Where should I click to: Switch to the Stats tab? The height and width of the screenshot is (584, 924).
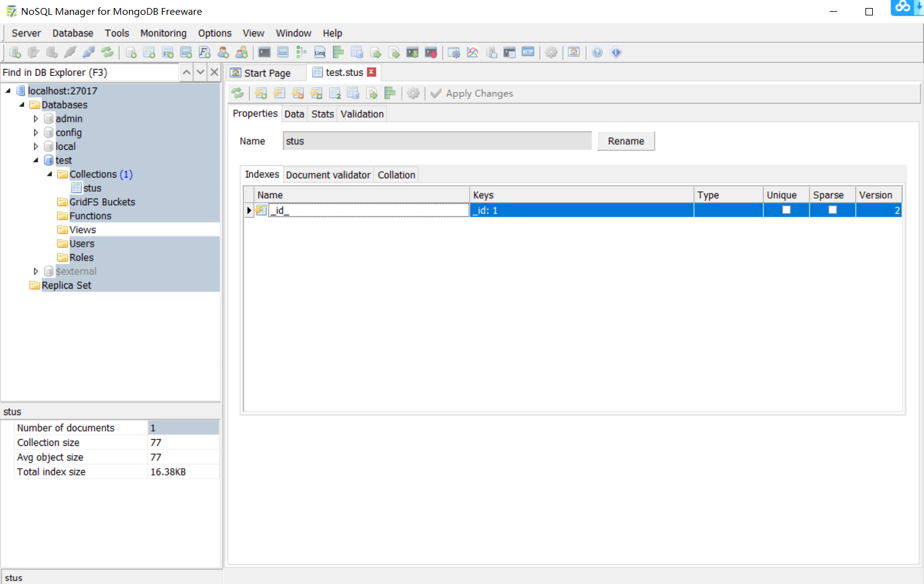tap(322, 114)
